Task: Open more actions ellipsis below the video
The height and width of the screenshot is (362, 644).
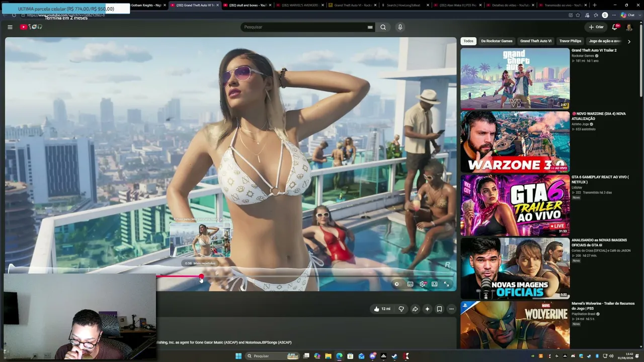Action: coord(451,309)
